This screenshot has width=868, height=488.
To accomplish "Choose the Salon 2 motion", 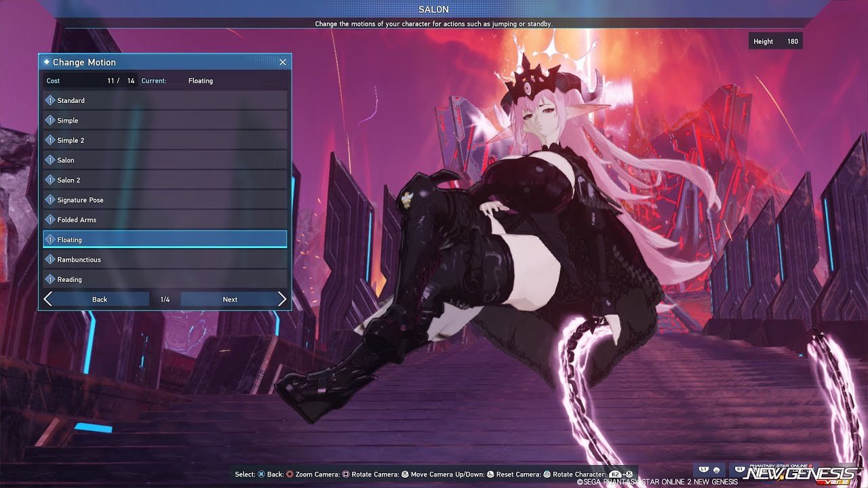I will tap(165, 180).
